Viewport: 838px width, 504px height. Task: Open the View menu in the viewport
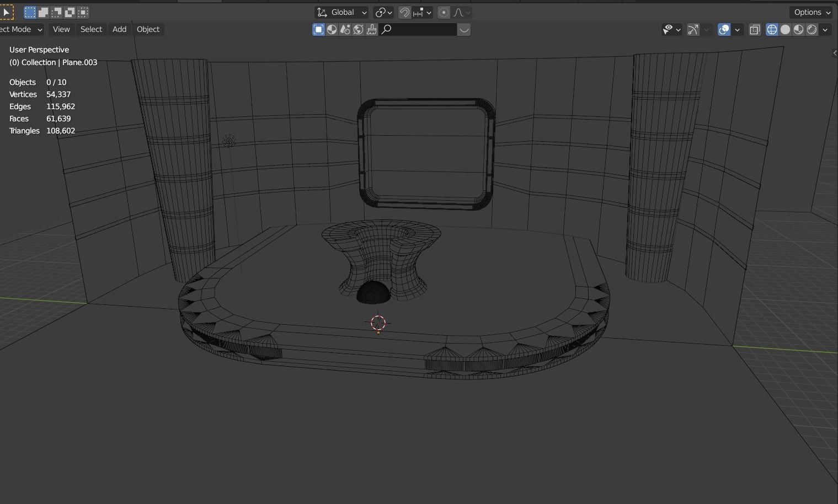[61, 29]
